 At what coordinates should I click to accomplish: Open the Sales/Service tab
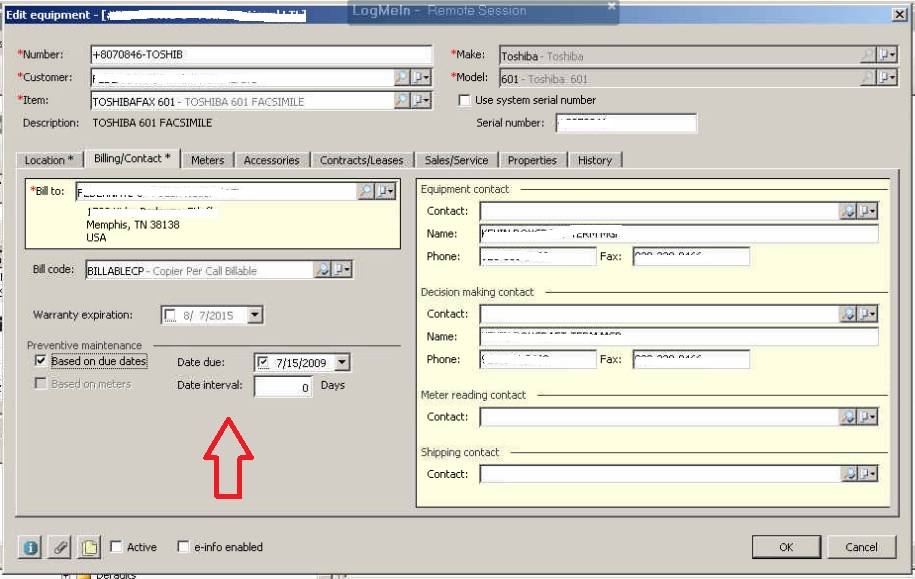click(456, 160)
